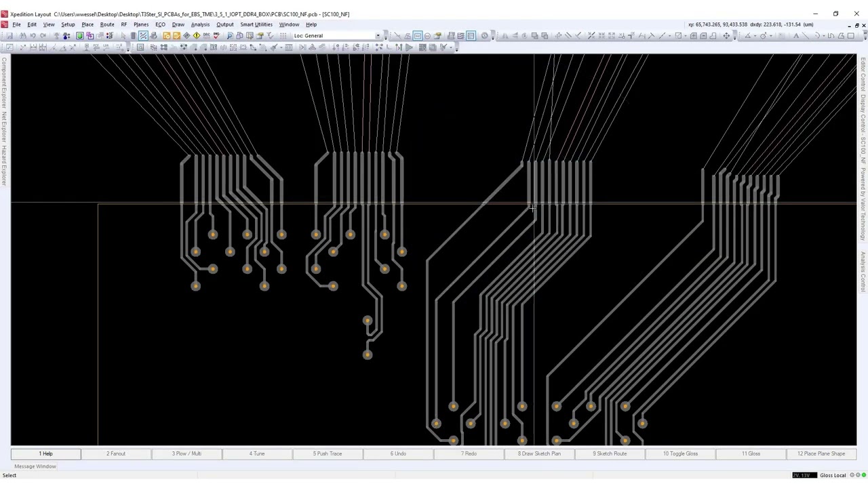This screenshot has width=868, height=488.
Task: Click the 5 Push Trace button
Action: pyautogui.click(x=328, y=453)
